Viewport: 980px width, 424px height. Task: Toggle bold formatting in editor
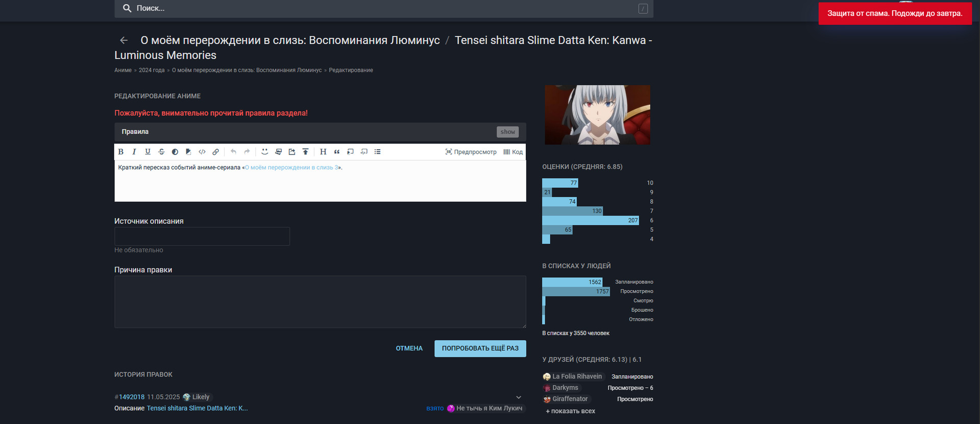[x=121, y=152]
